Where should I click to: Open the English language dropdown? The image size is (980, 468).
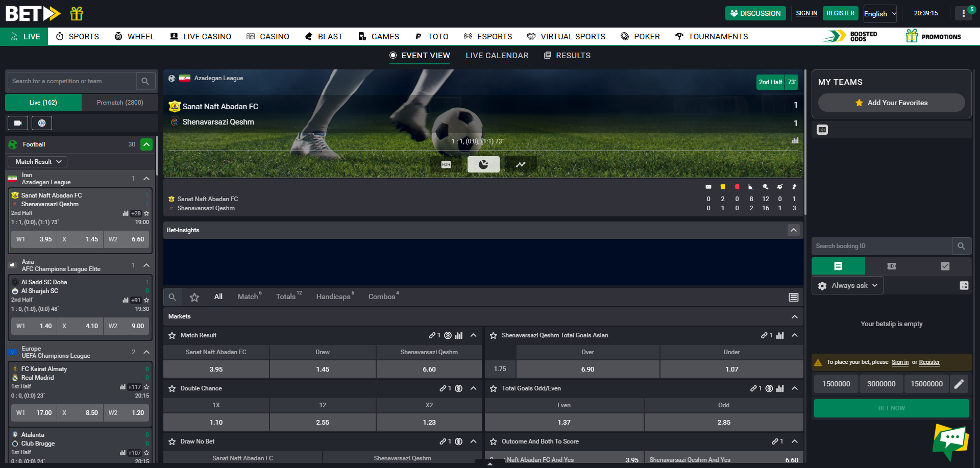880,14
